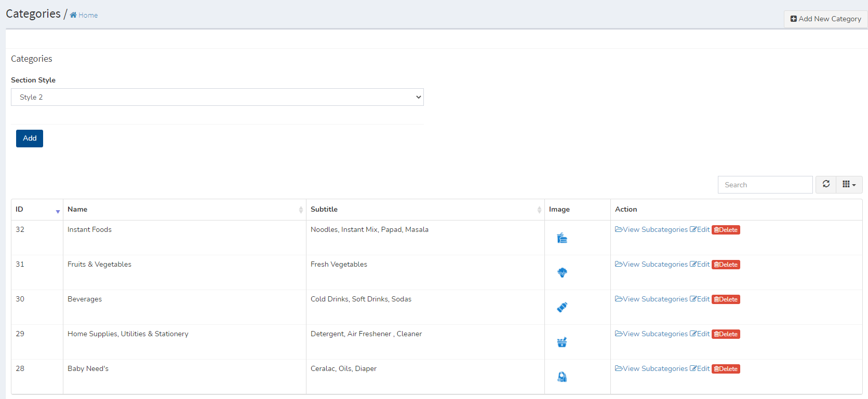View Subcategories of Instant Foods
The width and height of the screenshot is (868, 399).
tap(651, 230)
